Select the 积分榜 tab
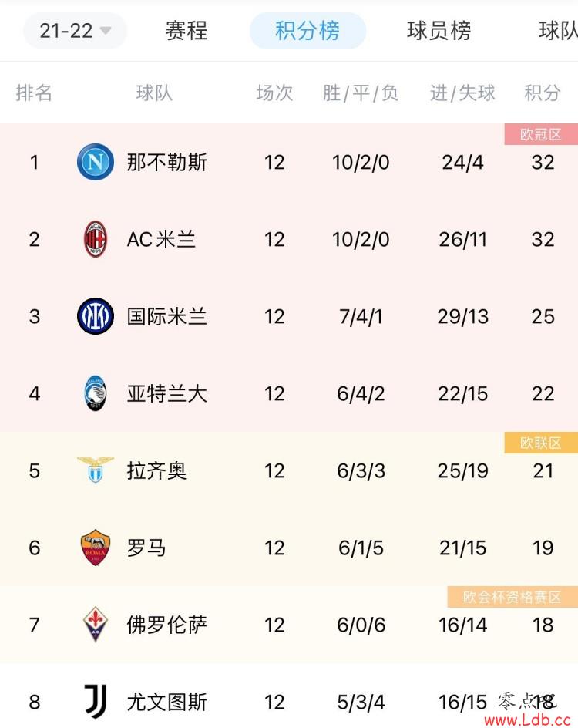This screenshot has width=578, height=728. tap(307, 31)
